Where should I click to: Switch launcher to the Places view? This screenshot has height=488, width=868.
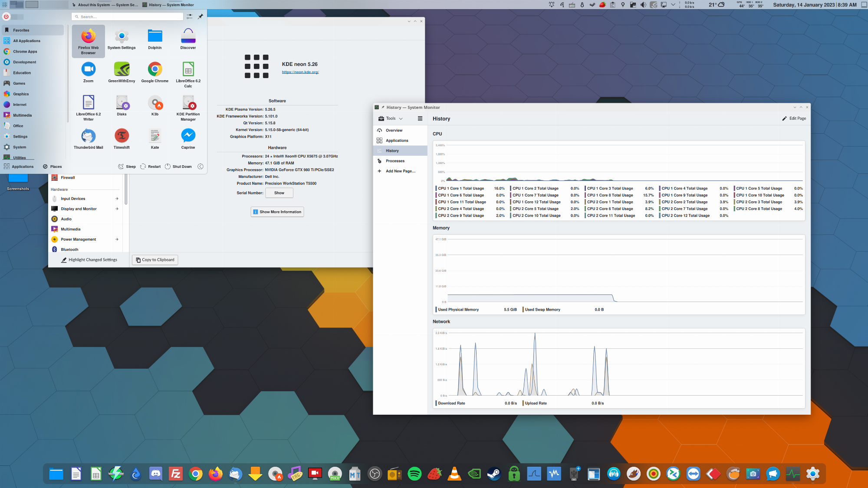pos(52,167)
